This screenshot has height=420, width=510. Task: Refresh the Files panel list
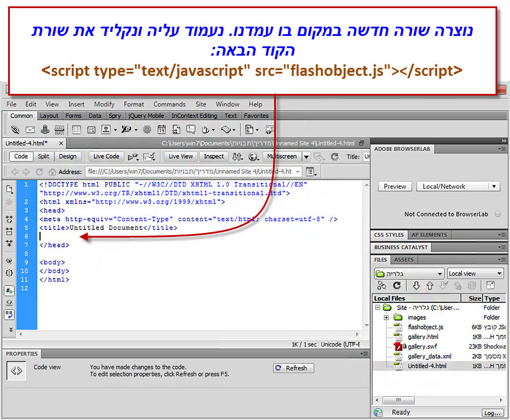click(397, 286)
